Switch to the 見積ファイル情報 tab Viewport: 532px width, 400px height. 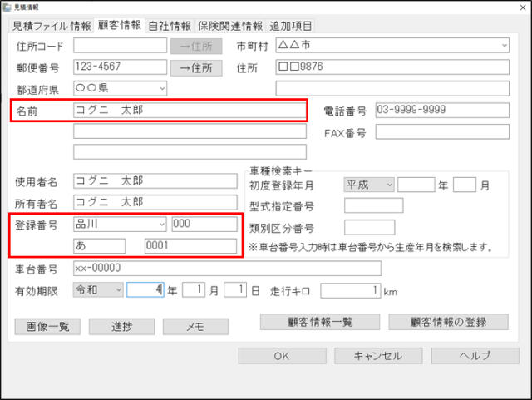point(50,25)
